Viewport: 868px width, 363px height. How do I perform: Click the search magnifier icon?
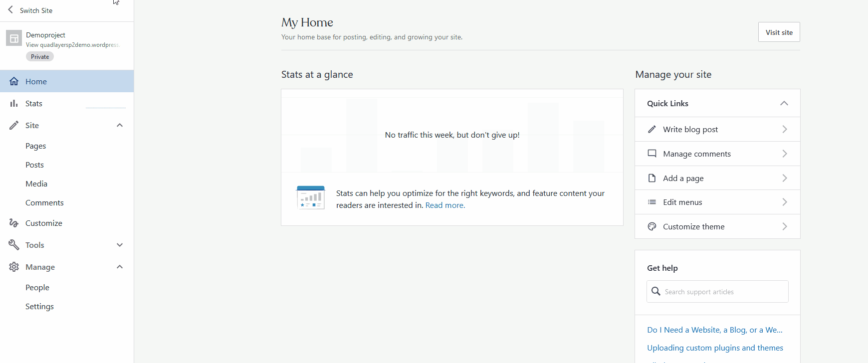(656, 291)
